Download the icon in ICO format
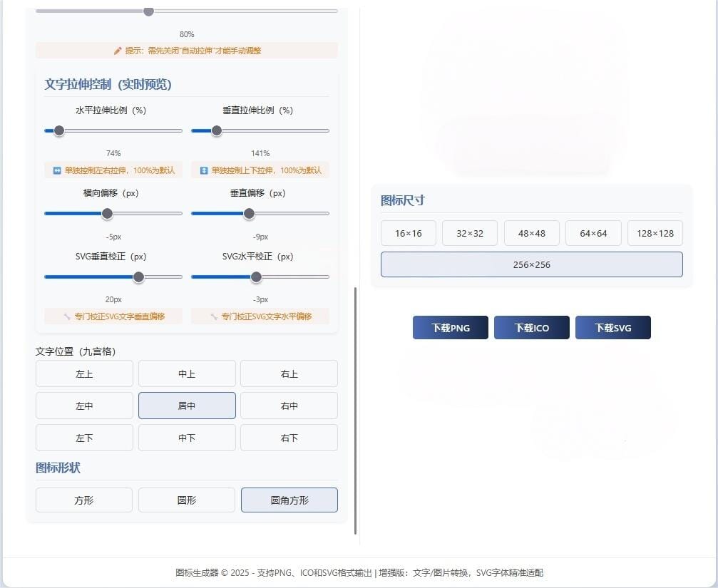Viewport: 718px width, 588px height. 531,327
